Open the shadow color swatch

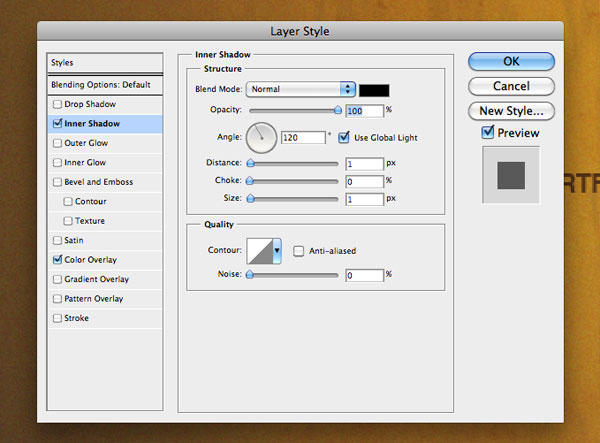tap(374, 90)
